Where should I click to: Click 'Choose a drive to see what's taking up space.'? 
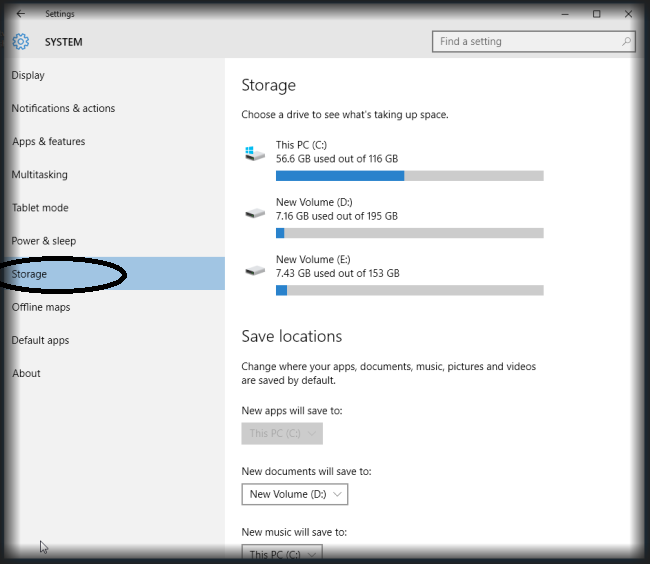pyautogui.click(x=345, y=114)
